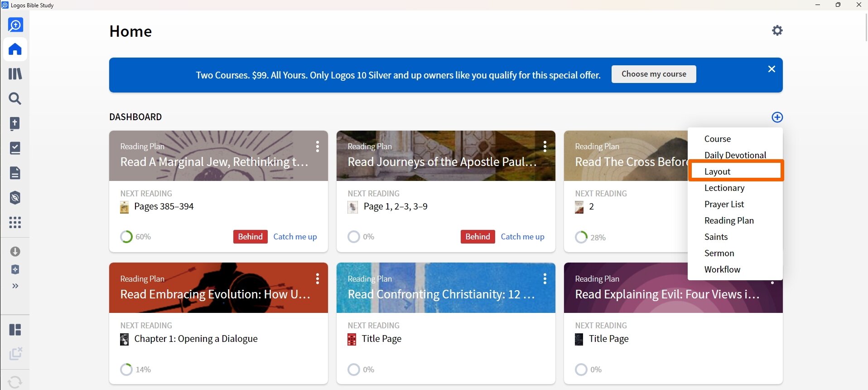868x390 pixels.
Task: Click Behind badge on Journeys of Apostle Paul card
Action: point(478,237)
